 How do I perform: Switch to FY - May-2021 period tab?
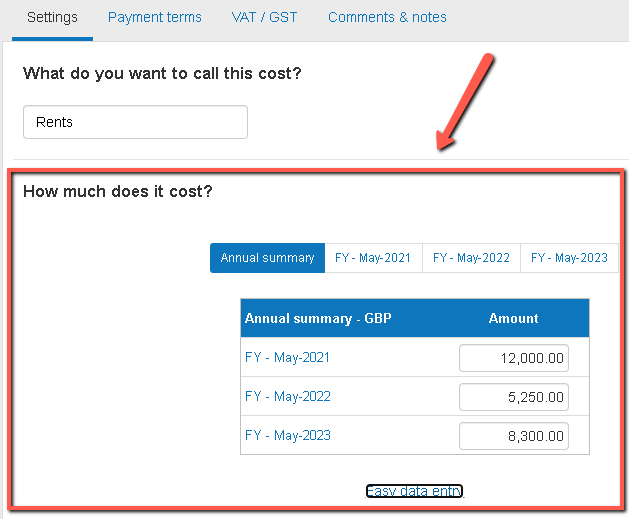tap(373, 258)
